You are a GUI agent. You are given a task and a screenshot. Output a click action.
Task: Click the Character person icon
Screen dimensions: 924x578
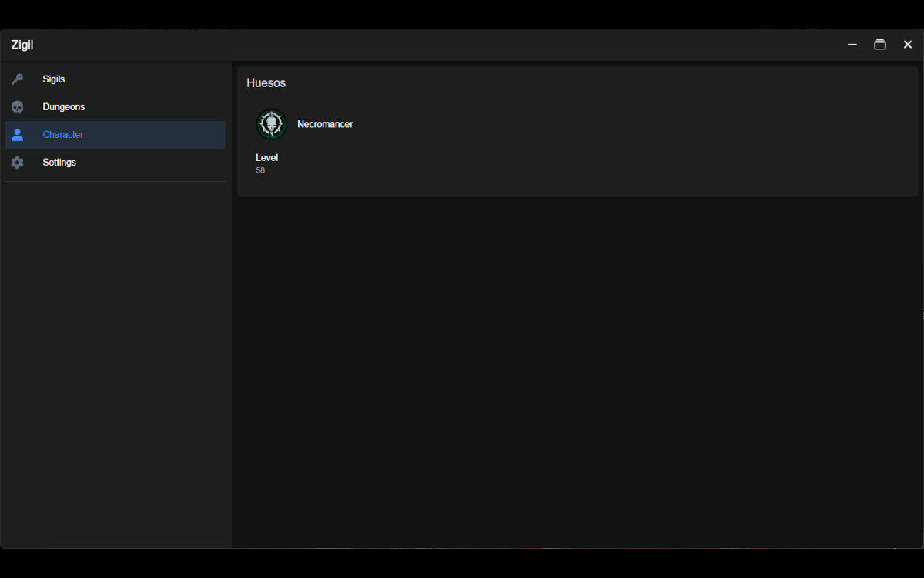click(x=17, y=135)
